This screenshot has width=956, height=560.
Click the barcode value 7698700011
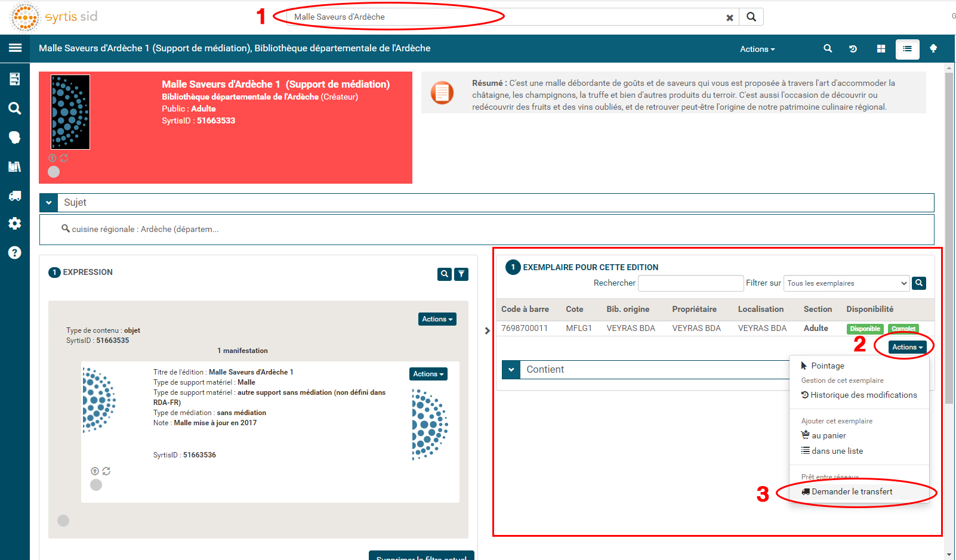(x=525, y=328)
